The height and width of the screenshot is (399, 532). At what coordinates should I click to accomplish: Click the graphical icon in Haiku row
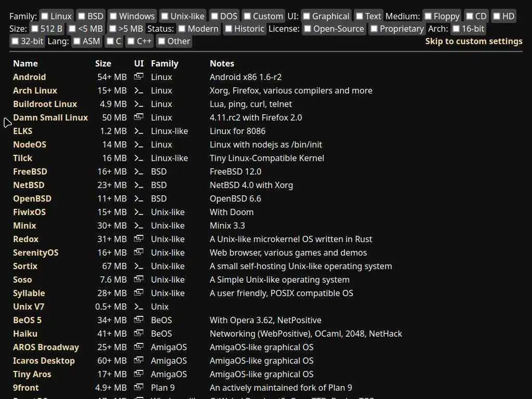[138, 334]
